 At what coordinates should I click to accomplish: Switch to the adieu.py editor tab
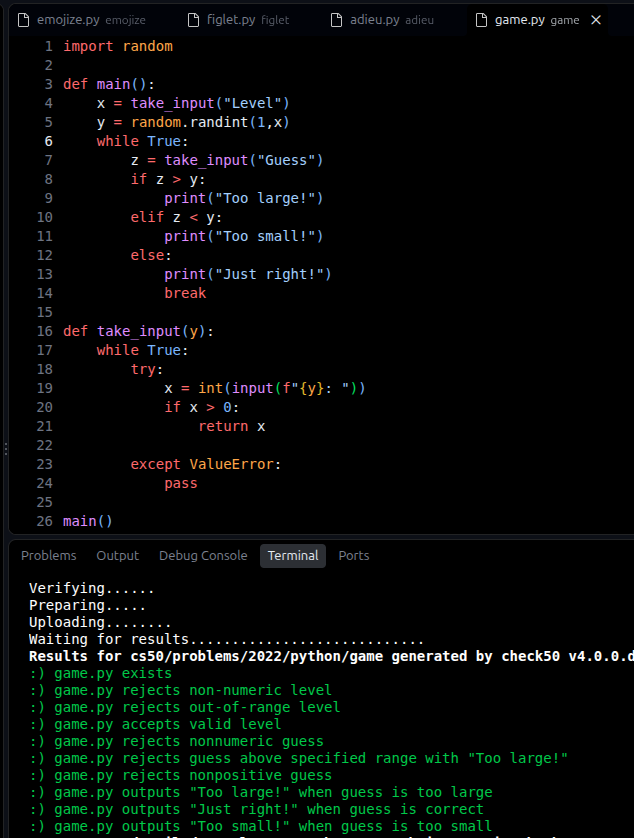tap(382, 20)
